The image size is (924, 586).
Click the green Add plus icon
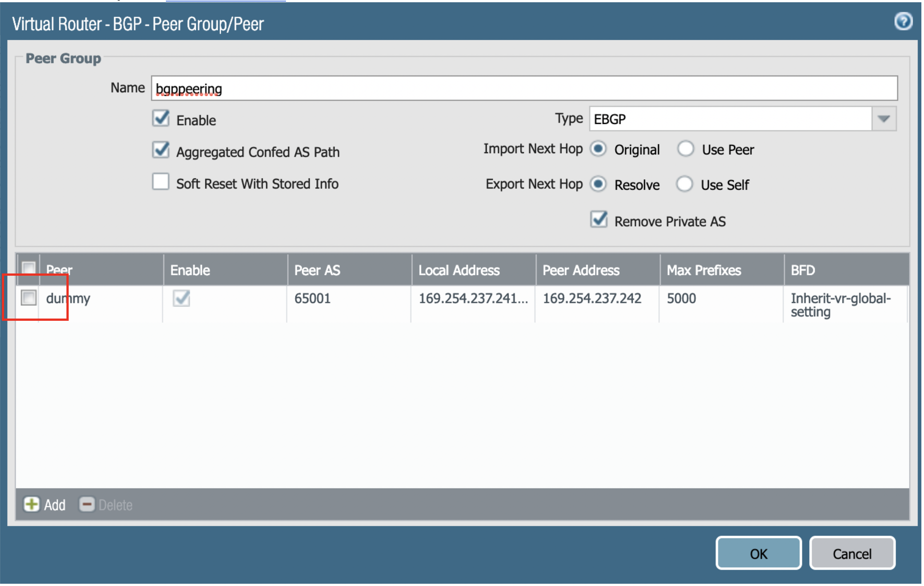coord(32,504)
